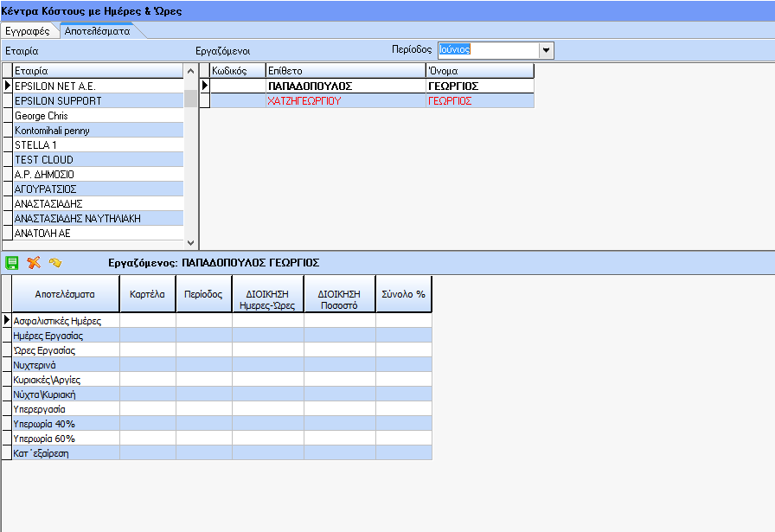
Task: Select employee ΧΑΤΖΗΓΕΩΡΓΙΟΥ in red
Action: (x=345, y=101)
